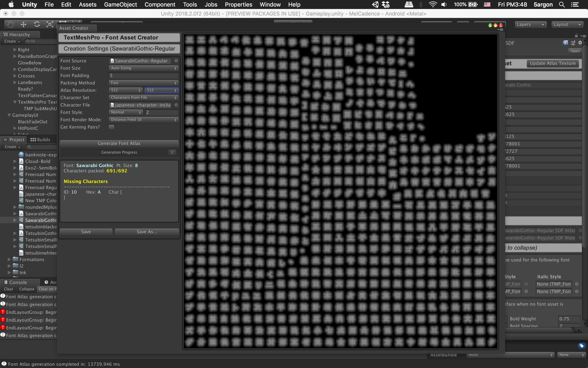
Task: Click Save As... button
Action: point(147,232)
